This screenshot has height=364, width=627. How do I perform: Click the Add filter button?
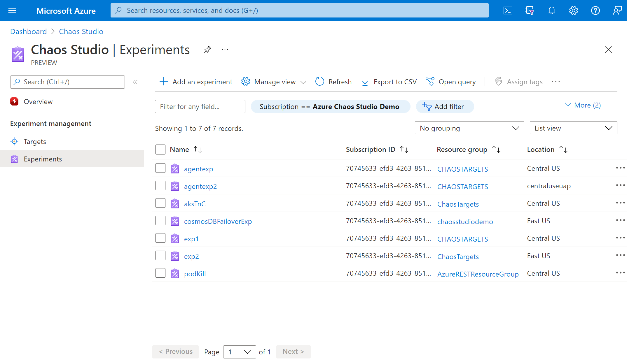(444, 106)
